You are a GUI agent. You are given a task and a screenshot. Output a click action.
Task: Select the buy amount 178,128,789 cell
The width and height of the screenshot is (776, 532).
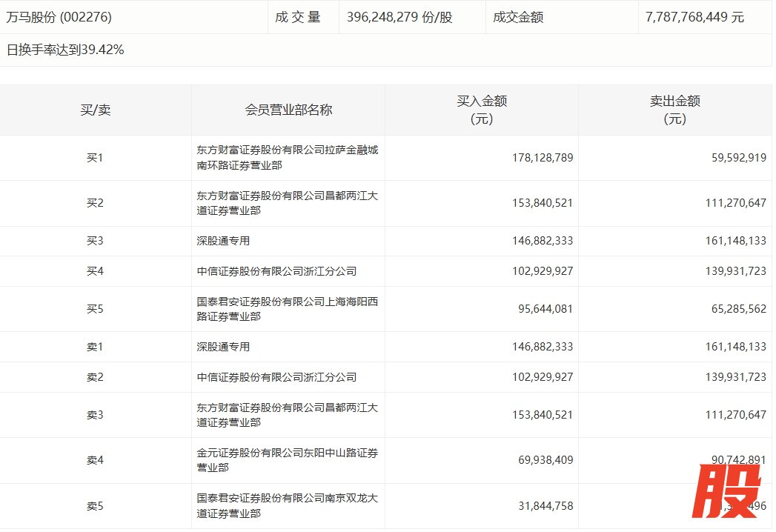542,158
